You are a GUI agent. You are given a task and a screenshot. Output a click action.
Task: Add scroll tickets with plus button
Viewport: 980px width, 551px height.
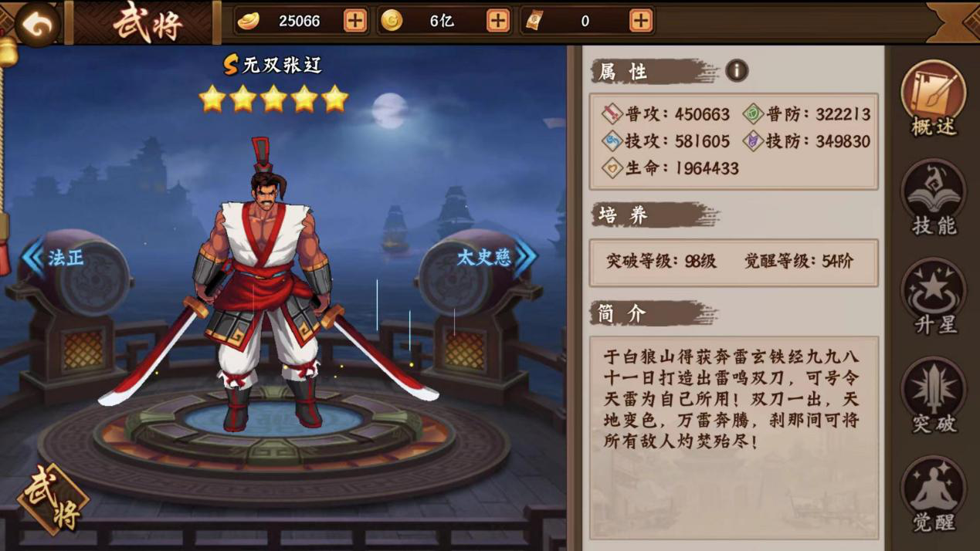point(641,21)
